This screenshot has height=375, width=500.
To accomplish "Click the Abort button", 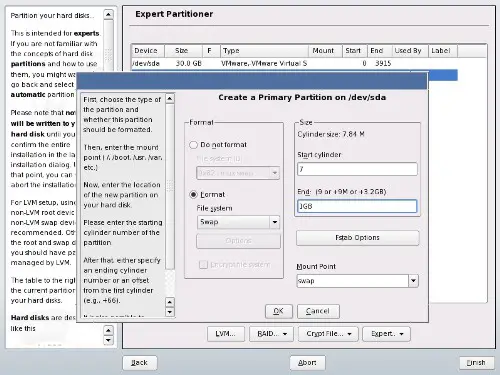I will [307, 363].
